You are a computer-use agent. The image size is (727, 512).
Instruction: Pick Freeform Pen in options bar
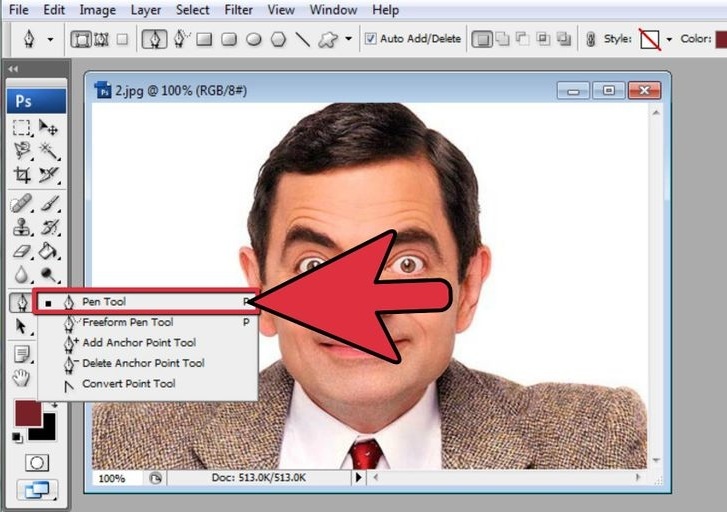(x=182, y=39)
